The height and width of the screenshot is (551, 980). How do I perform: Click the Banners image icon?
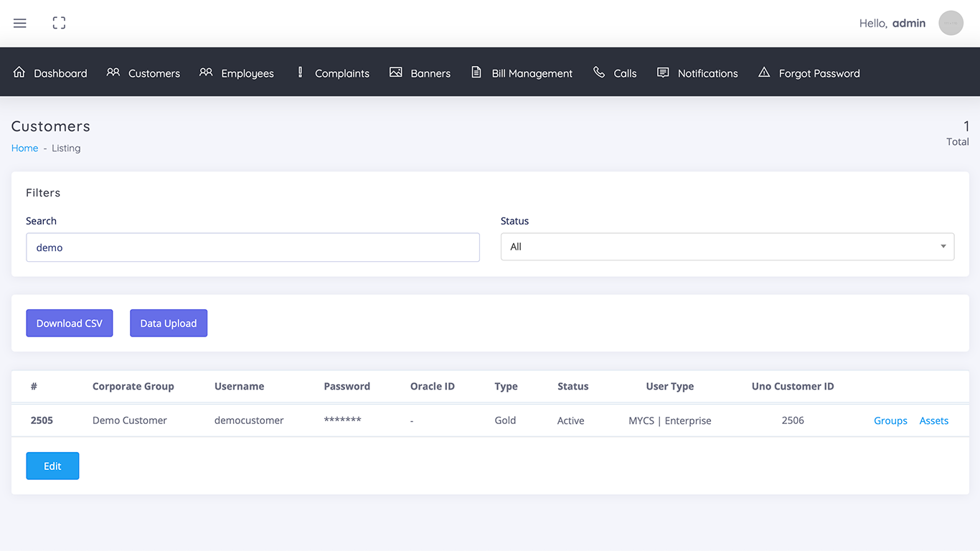[x=395, y=72]
